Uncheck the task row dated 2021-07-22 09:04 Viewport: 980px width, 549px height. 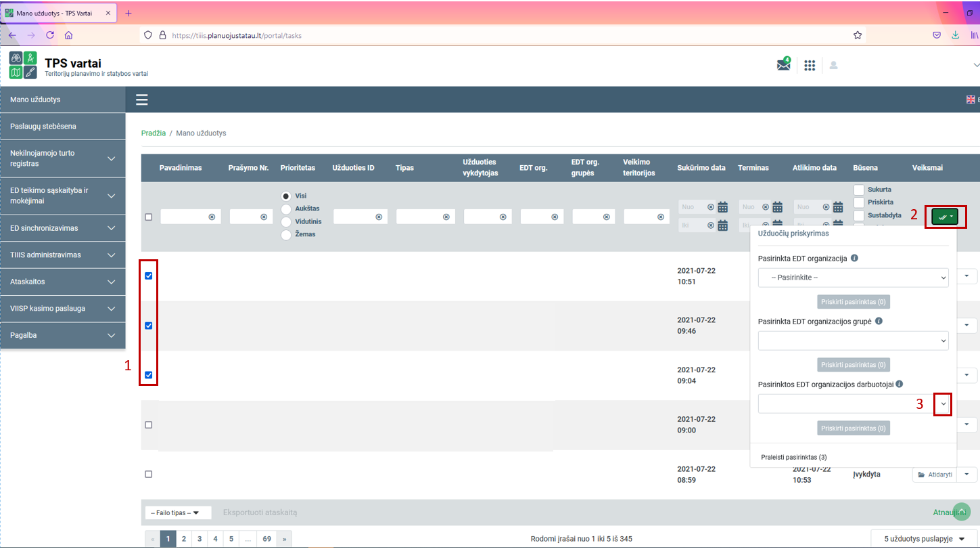pyautogui.click(x=149, y=375)
